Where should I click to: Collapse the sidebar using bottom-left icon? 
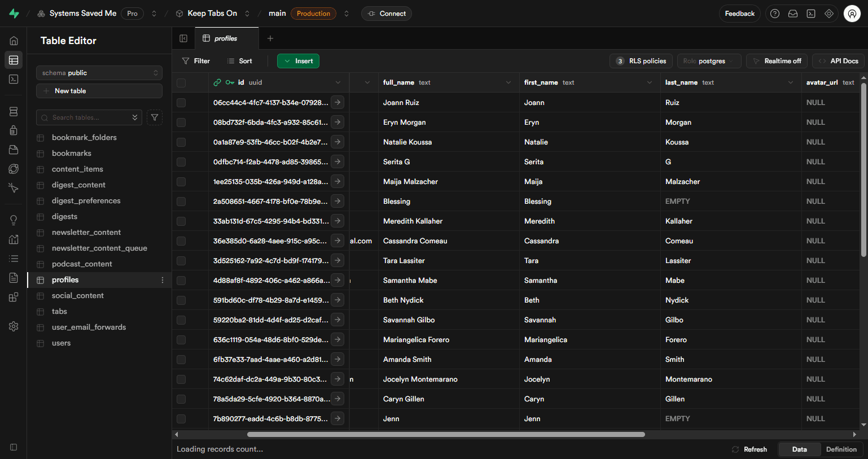tap(14, 447)
